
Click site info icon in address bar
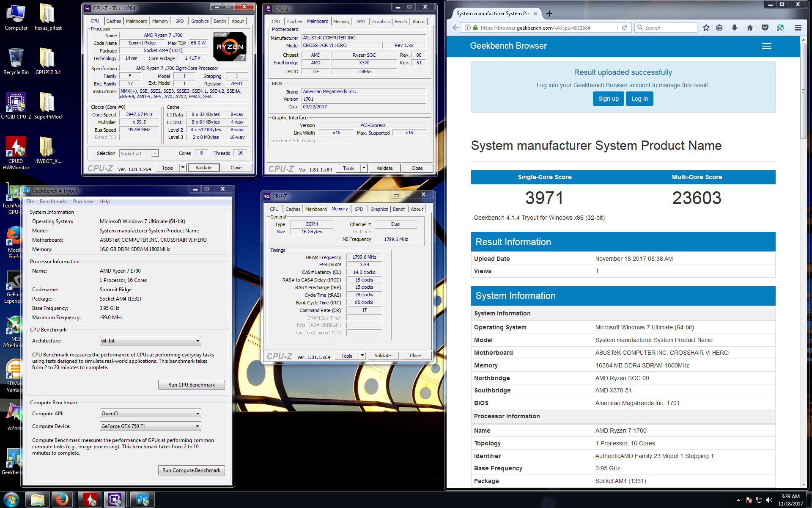pyautogui.click(x=468, y=28)
